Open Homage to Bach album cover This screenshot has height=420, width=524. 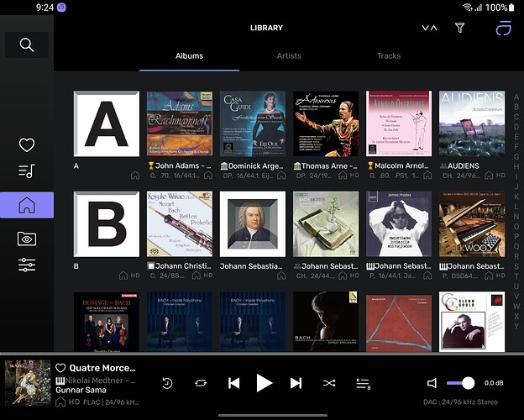click(x=107, y=322)
